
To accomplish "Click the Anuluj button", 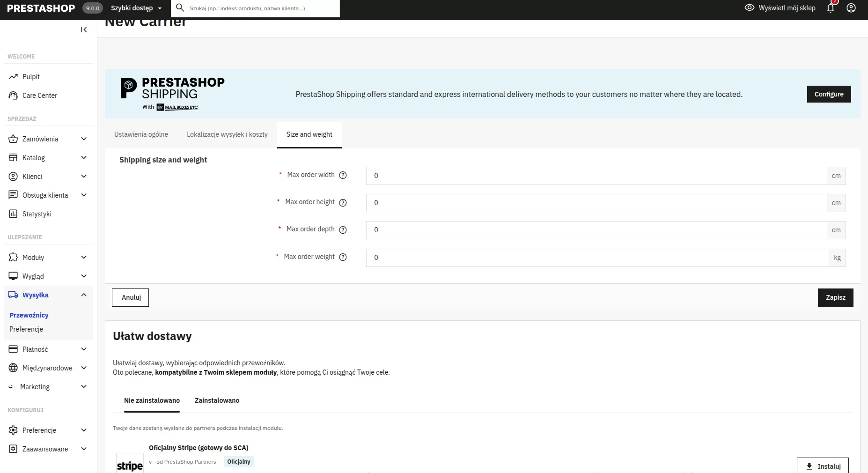I will tap(130, 297).
